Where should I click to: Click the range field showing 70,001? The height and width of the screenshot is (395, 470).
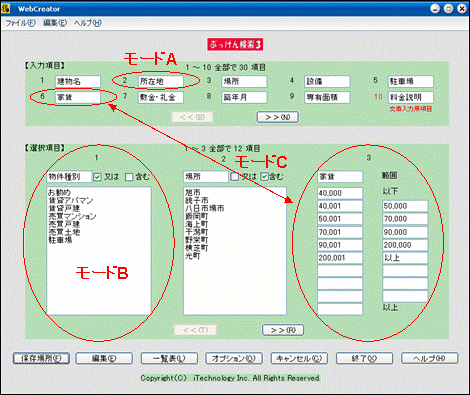(x=340, y=232)
